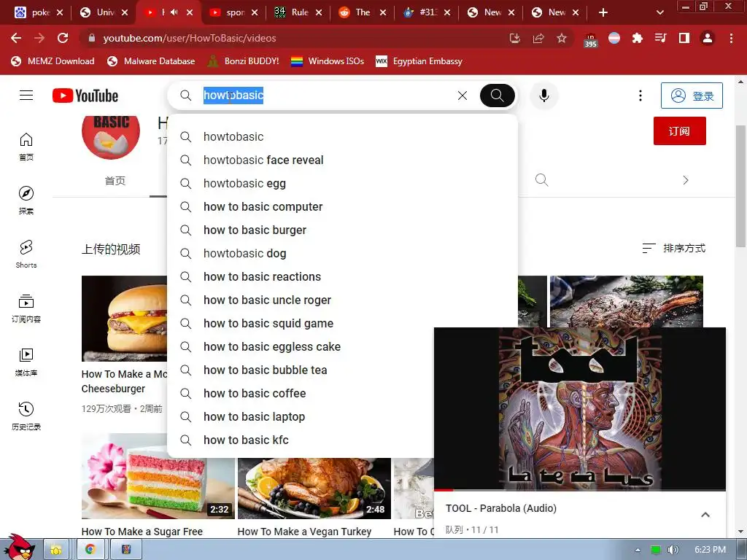Open the Vegan Turkey video thumbnail

click(x=314, y=489)
